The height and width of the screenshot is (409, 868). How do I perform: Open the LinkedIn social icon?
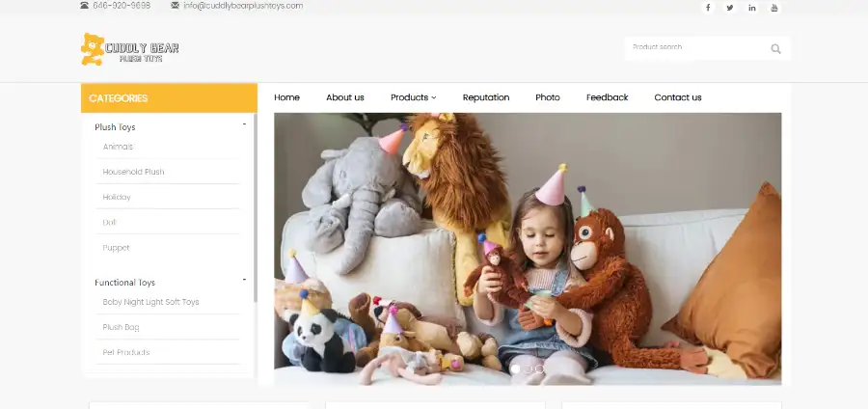(x=751, y=8)
